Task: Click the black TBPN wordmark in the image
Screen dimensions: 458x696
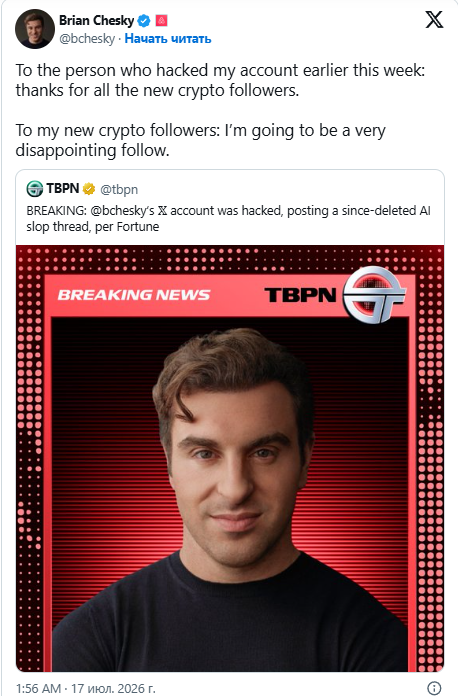Action: (300, 295)
